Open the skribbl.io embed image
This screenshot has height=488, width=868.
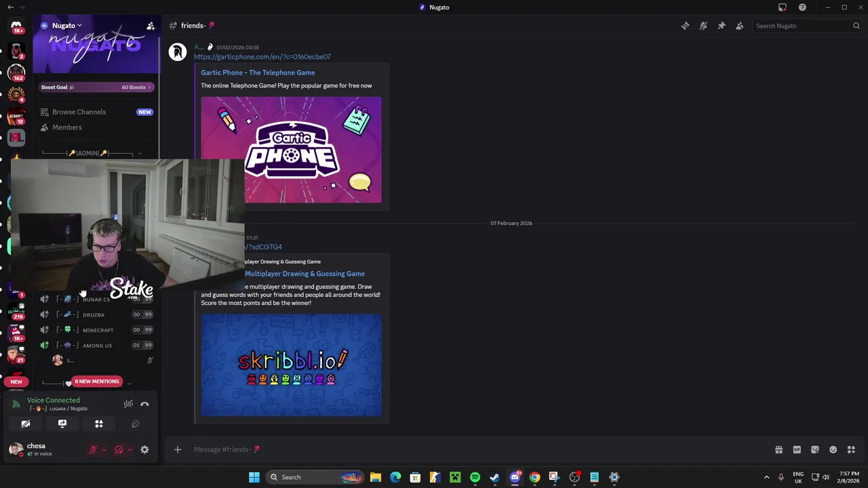(291, 365)
